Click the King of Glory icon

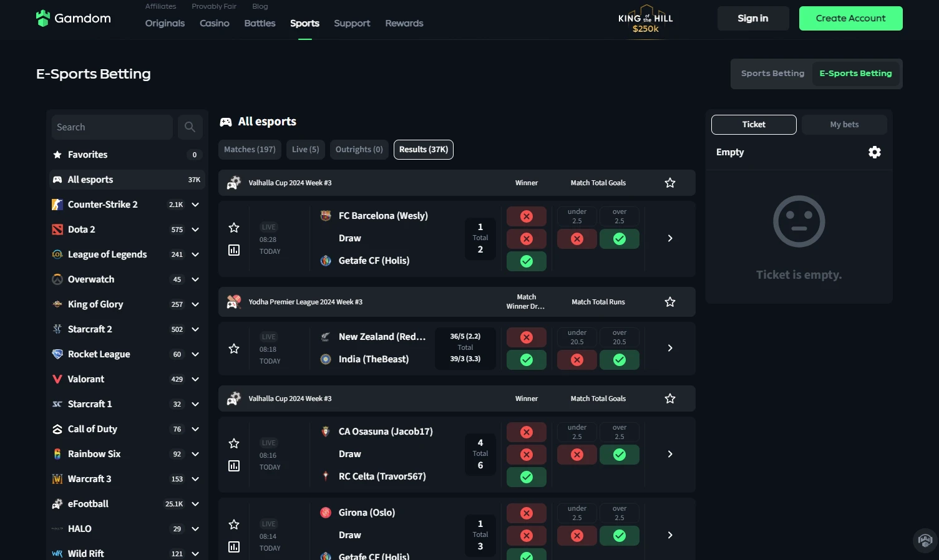coord(57,304)
